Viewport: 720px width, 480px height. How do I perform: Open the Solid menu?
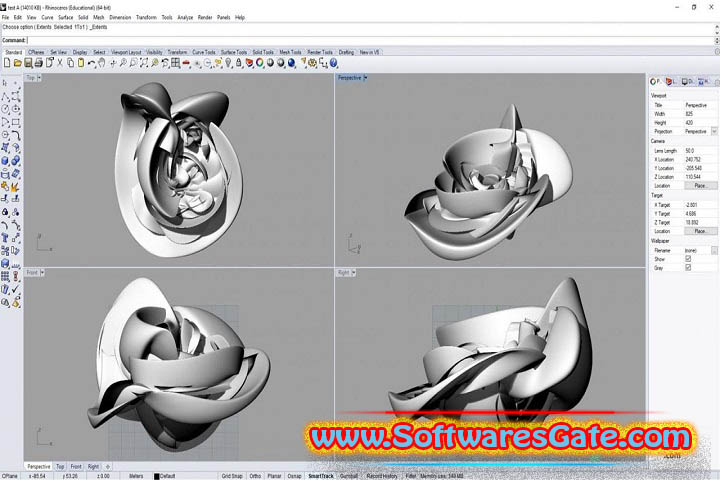point(83,17)
